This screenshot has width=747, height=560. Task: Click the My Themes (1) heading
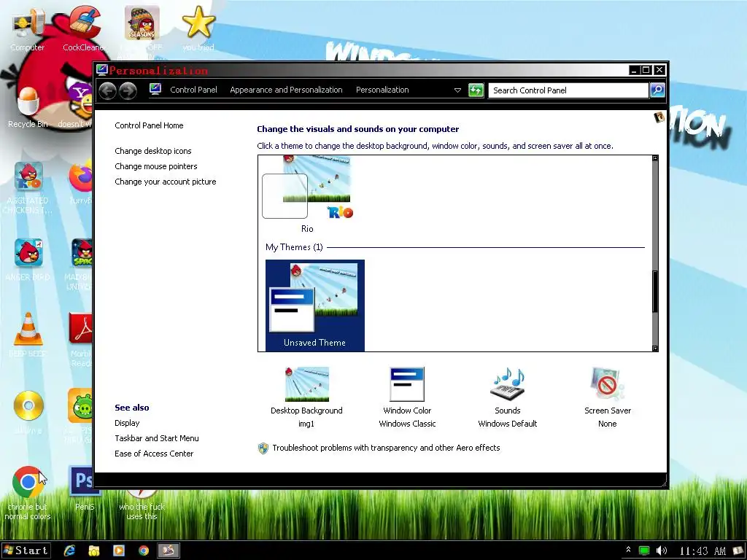coord(294,247)
